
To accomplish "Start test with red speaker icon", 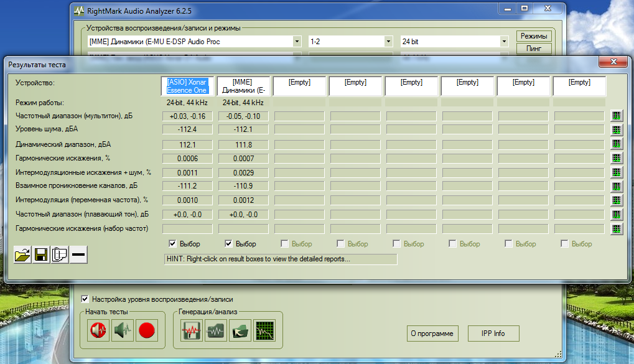I will tap(98, 330).
